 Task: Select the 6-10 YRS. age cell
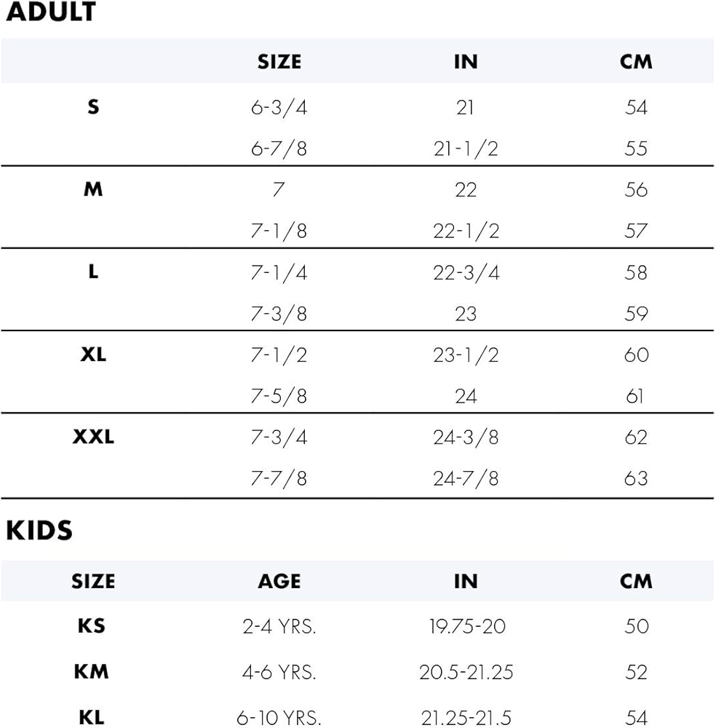[279, 719]
